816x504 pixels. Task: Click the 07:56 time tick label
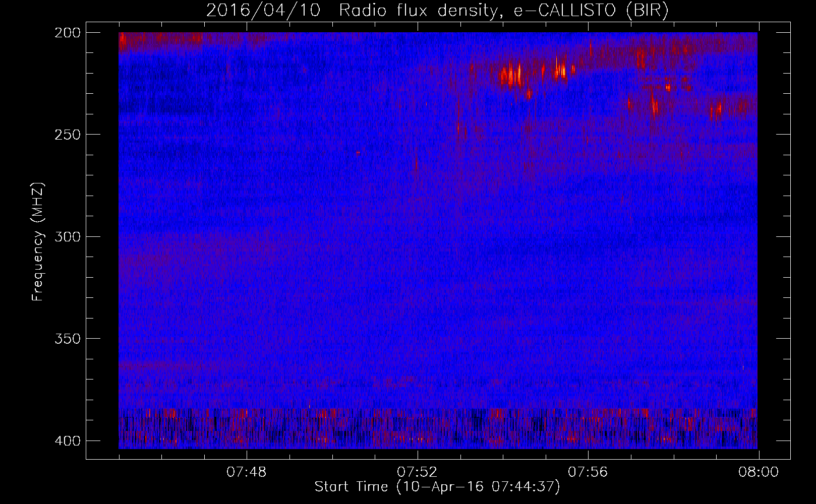pos(588,472)
